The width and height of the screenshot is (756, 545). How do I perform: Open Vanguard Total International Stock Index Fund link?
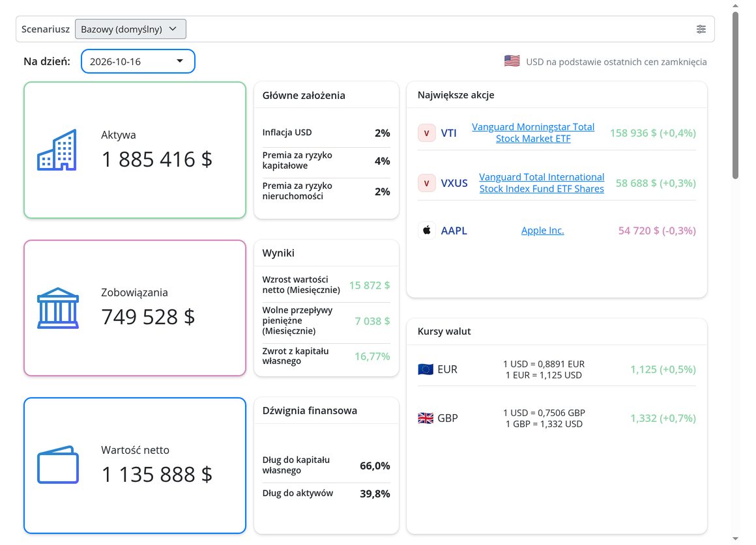pyautogui.click(x=542, y=182)
